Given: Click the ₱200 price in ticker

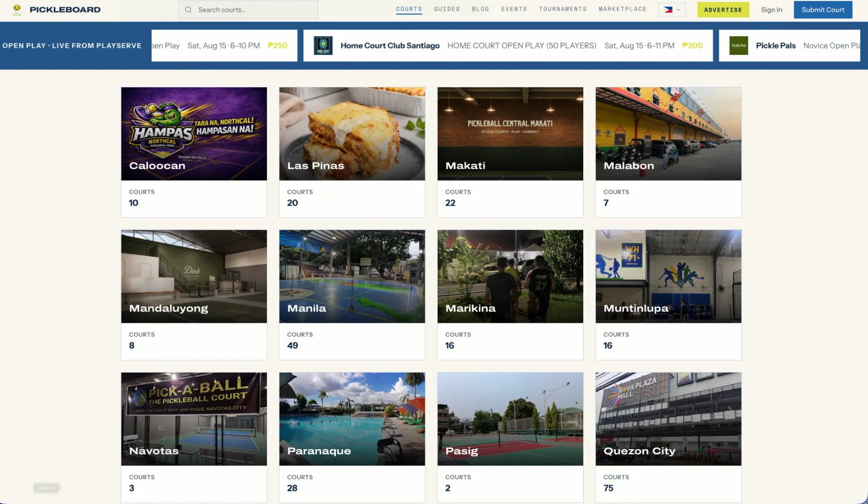Looking at the screenshot, I should 692,46.
